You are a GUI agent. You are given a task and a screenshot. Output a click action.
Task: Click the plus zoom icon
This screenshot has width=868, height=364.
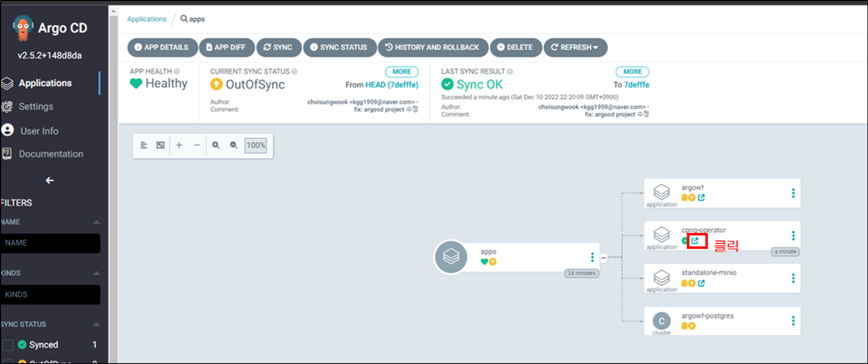pos(179,145)
